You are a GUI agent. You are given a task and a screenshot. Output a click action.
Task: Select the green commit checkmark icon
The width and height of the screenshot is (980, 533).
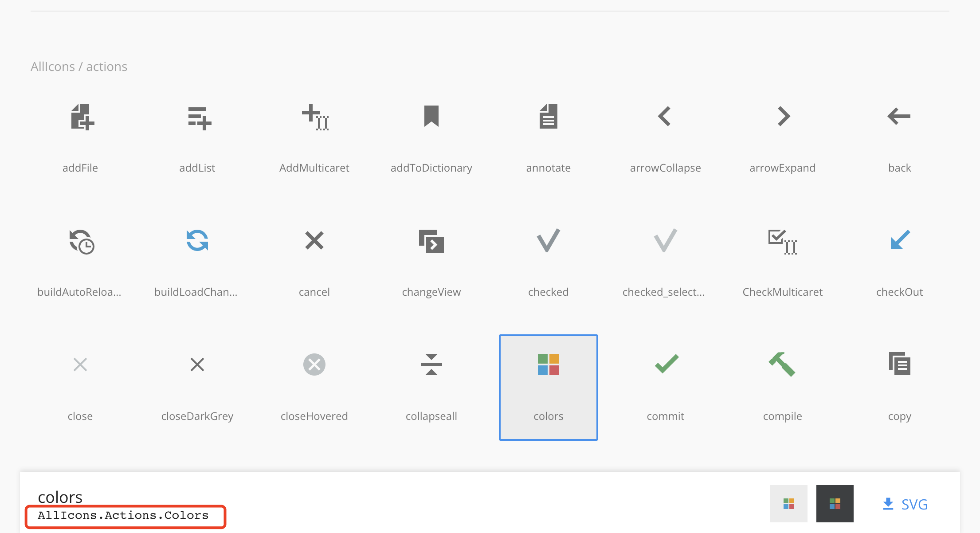[666, 364]
